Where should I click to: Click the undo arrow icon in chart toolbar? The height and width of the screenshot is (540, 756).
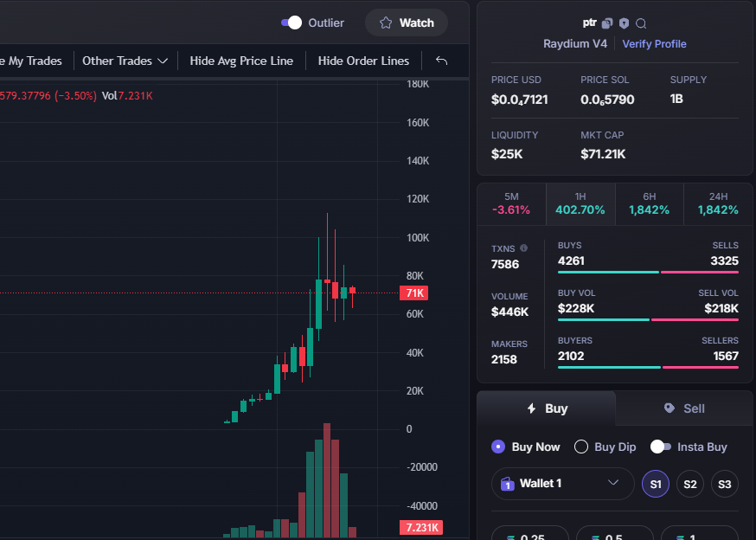pos(441,61)
